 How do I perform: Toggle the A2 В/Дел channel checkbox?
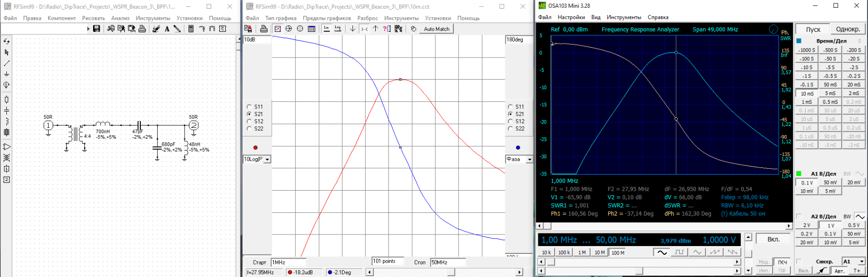(799, 216)
